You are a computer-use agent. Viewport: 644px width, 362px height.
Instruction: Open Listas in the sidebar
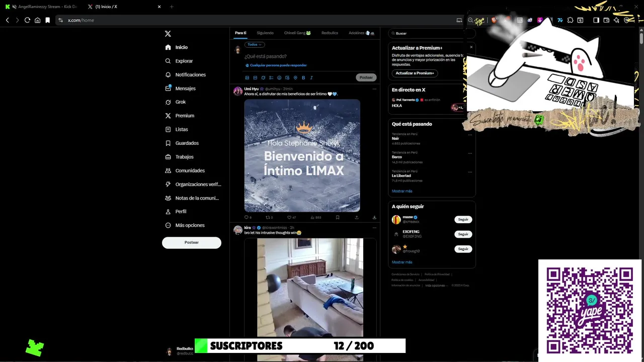[177, 129]
